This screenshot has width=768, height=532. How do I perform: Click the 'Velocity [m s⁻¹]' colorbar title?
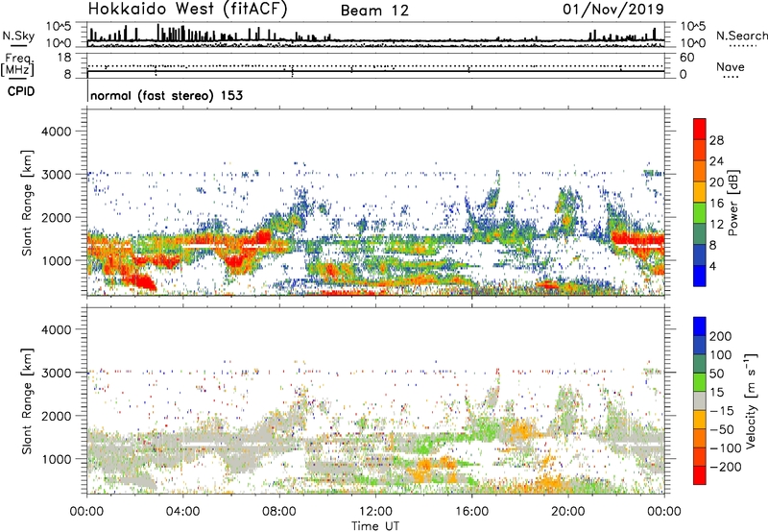pos(752,400)
